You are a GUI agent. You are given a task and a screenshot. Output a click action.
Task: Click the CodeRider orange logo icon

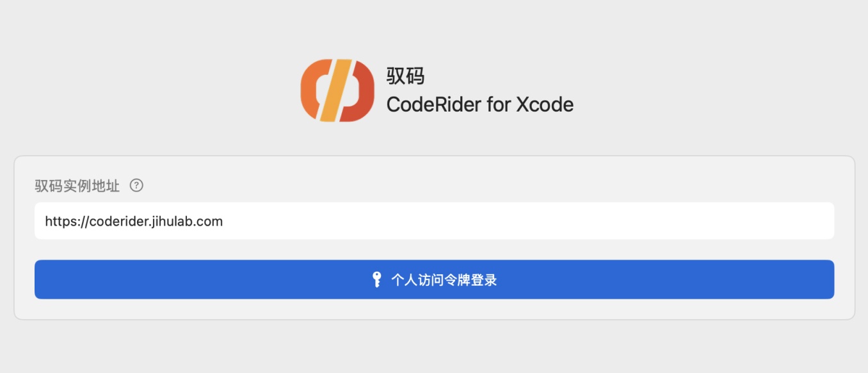337,90
